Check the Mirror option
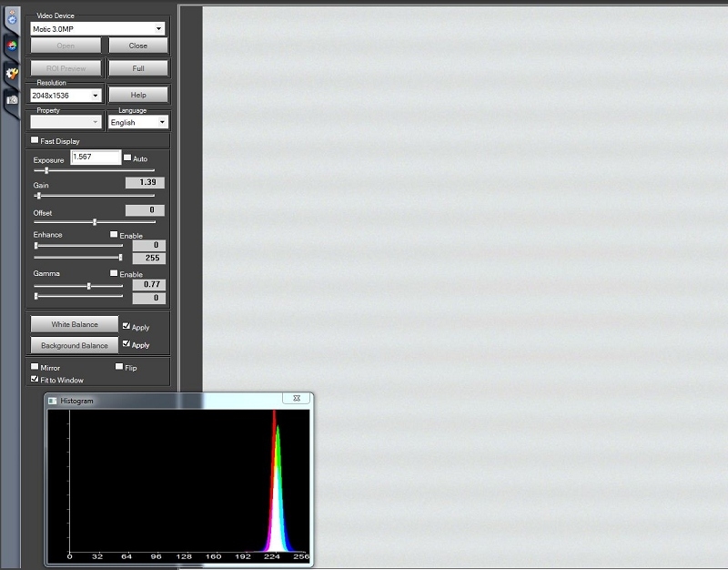 click(35, 368)
